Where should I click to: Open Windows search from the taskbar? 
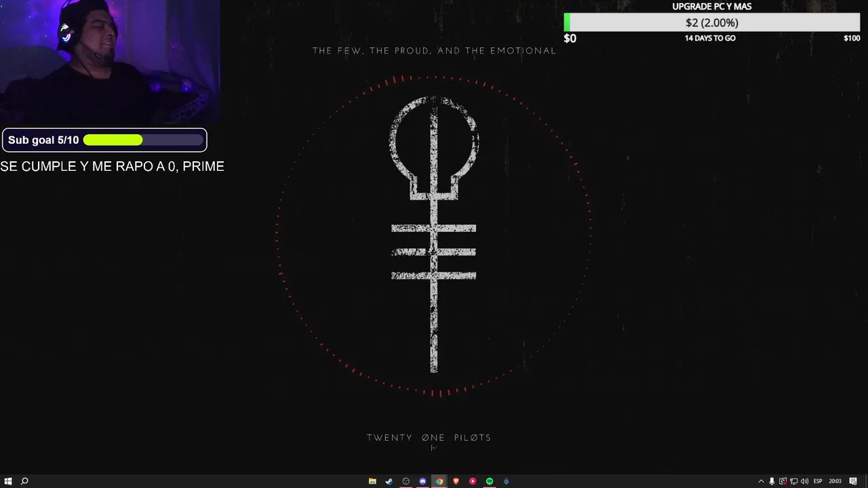pos(24,481)
